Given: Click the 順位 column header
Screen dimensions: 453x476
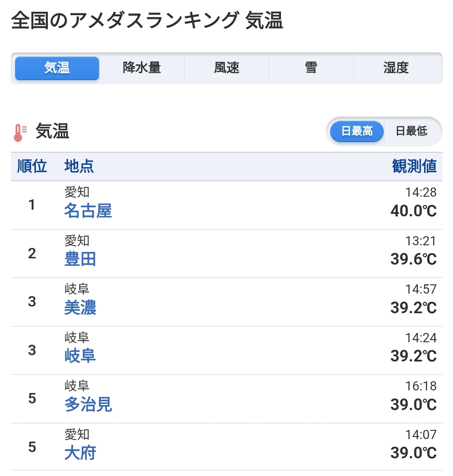Looking at the screenshot, I should [x=32, y=166].
